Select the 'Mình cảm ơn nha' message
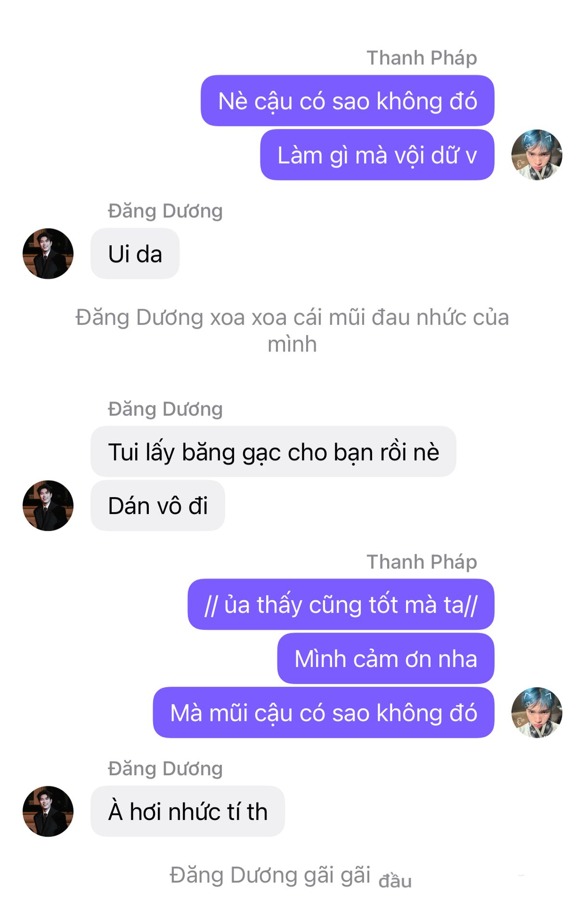 [386, 658]
